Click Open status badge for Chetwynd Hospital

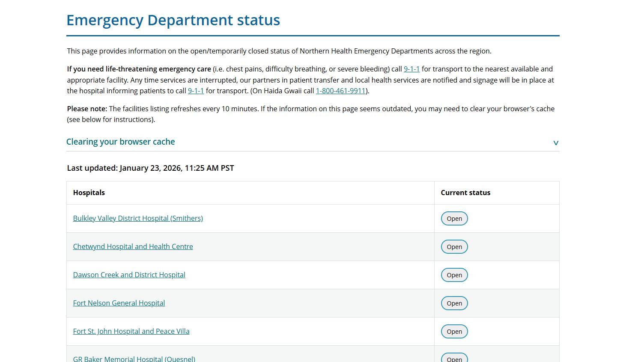[x=454, y=247]
